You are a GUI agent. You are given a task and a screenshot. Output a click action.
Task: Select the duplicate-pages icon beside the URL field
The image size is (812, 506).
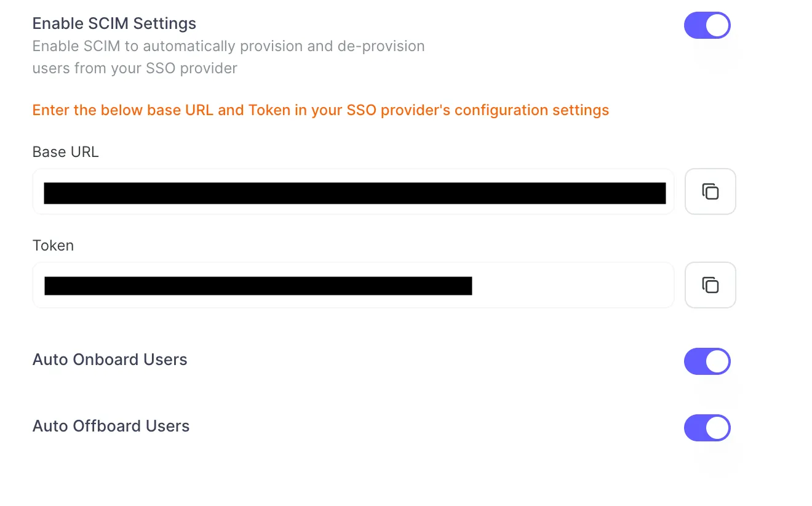tap(710, 191)
